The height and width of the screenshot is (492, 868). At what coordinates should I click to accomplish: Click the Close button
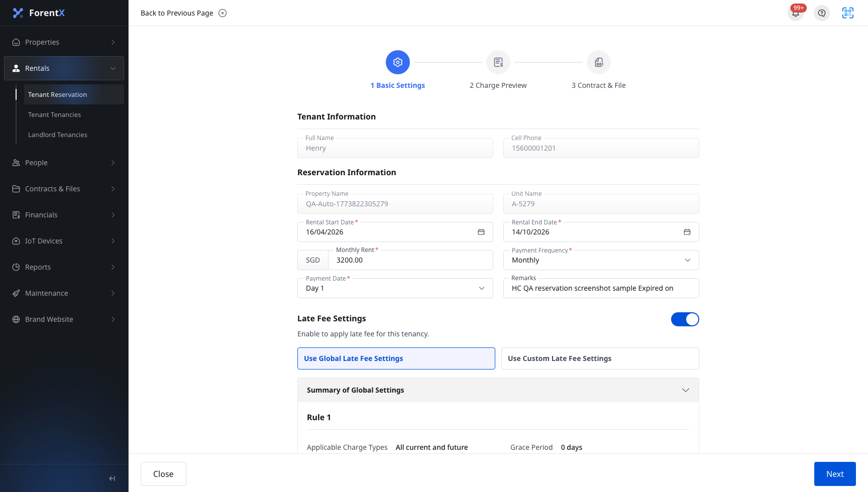163,474
